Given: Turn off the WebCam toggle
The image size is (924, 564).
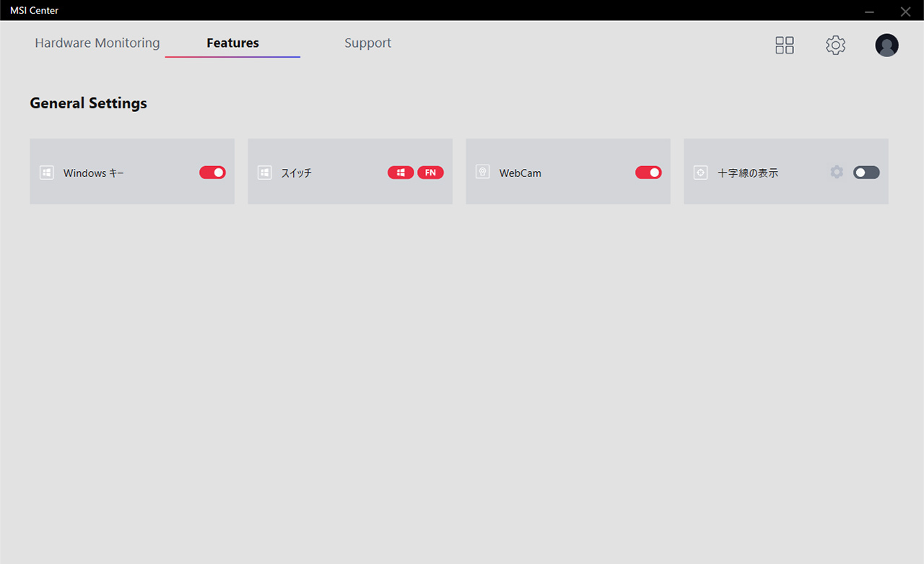Looking at the screenshot, I should tap(648, 173).
